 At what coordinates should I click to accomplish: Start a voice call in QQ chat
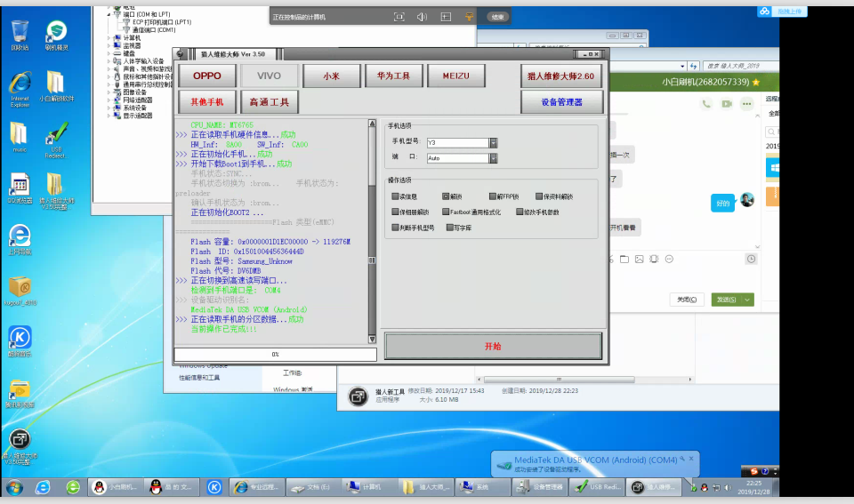(x=706, y=103)
